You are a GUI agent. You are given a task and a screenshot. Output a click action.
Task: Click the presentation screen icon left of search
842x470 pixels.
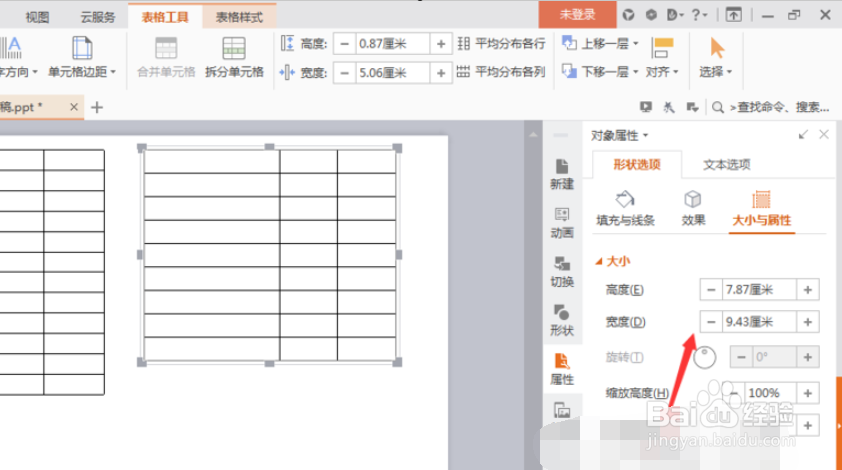tap(645, 107)
